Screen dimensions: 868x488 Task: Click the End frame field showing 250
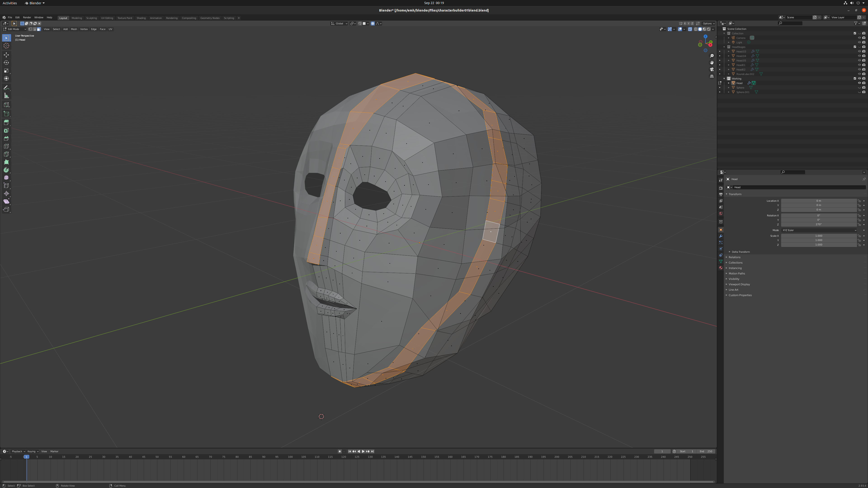coord(706,452)
